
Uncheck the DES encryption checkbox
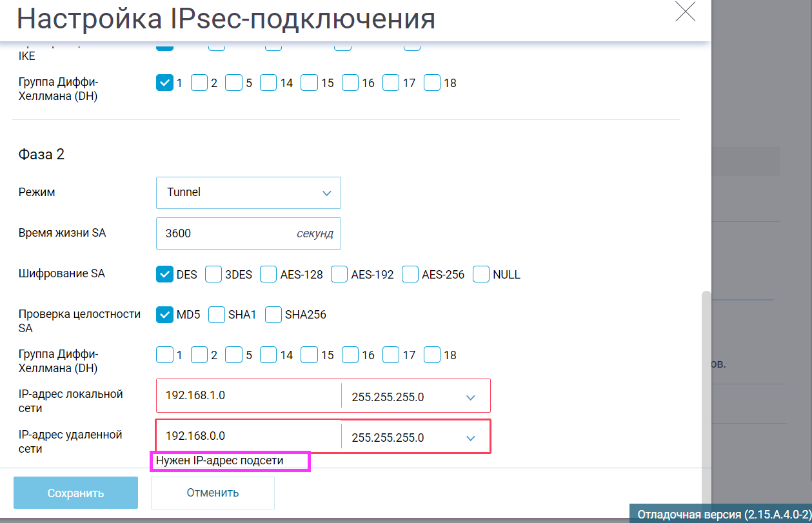point(165,274)
